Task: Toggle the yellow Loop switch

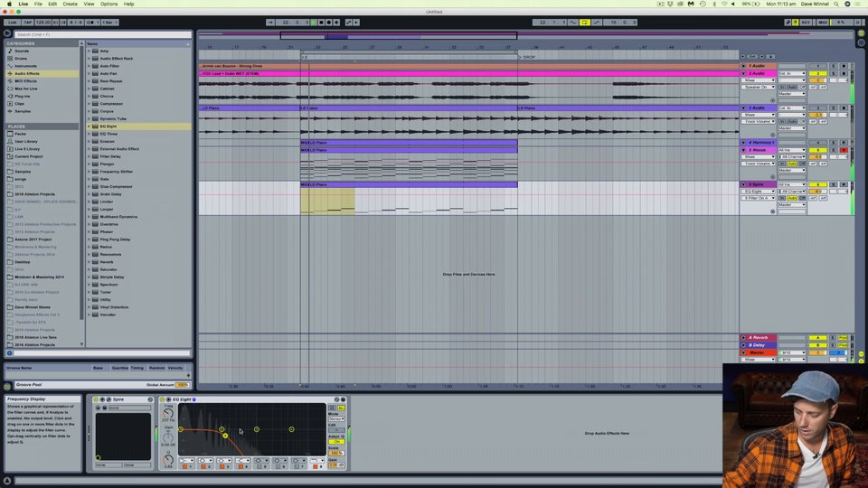Action: [x=585, y=22]
